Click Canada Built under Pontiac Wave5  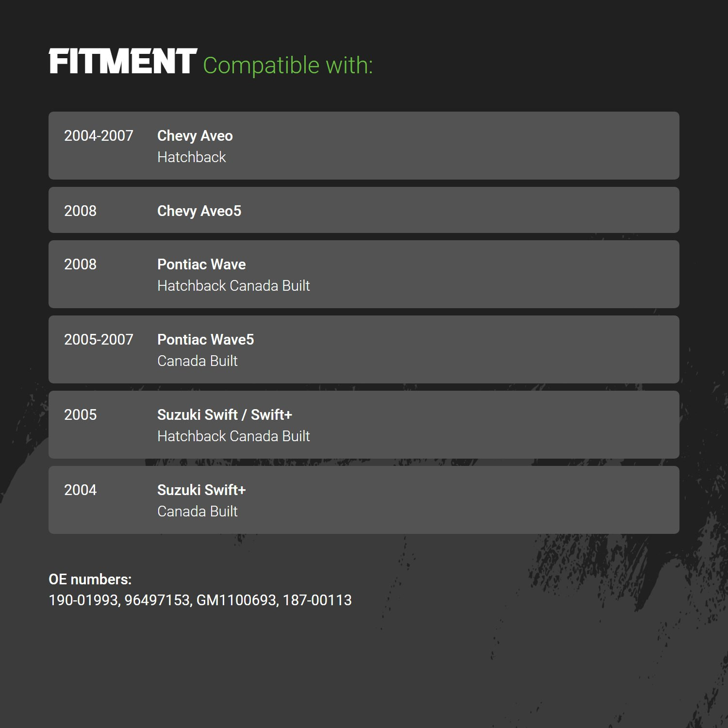[x=198, y=361]
